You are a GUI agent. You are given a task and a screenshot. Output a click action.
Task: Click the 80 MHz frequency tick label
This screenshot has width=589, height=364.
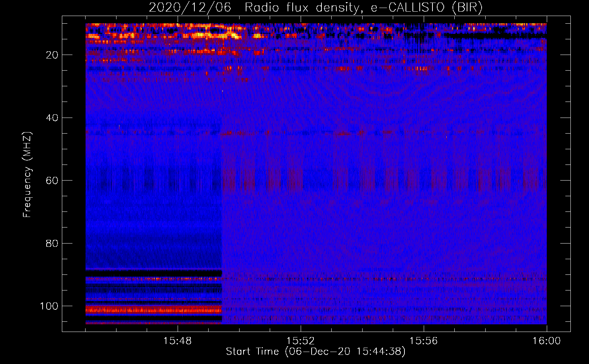pos(52,243)
